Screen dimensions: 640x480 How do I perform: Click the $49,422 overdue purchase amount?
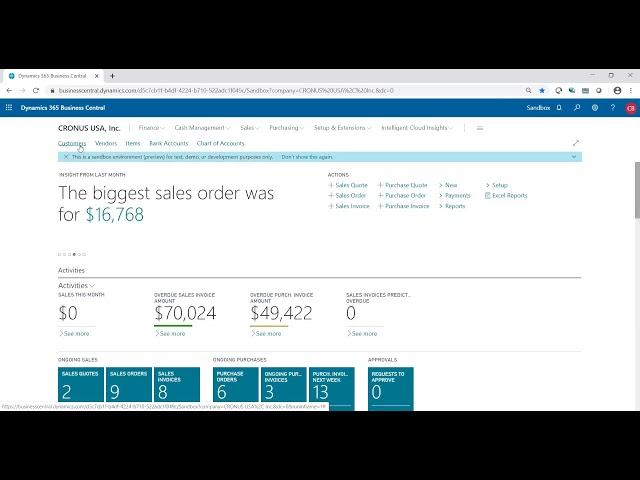click(281, 313)
